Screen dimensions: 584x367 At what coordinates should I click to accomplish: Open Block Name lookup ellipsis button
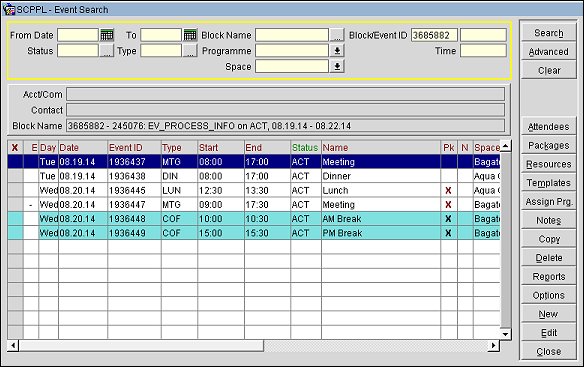[x=337, y=35]
